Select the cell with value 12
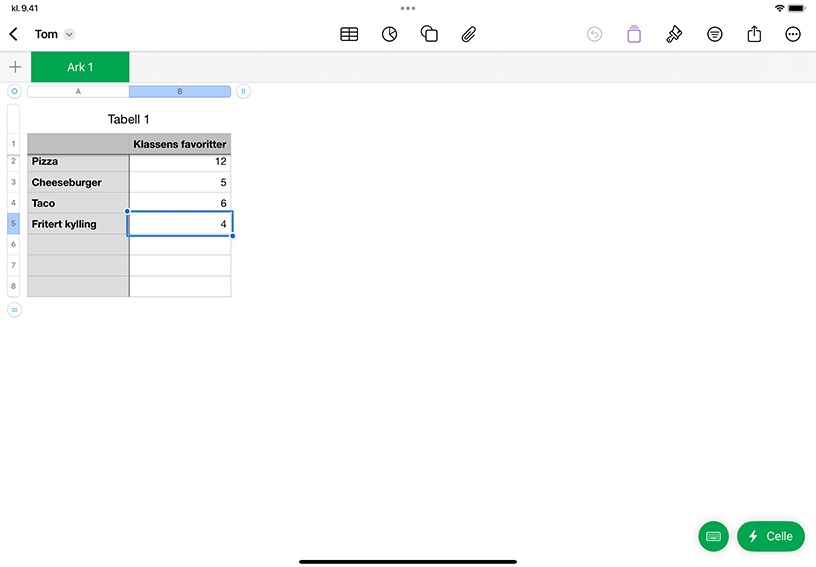This screenshot has height=567, width=816. pyautogui.click(x=180, y=162)
